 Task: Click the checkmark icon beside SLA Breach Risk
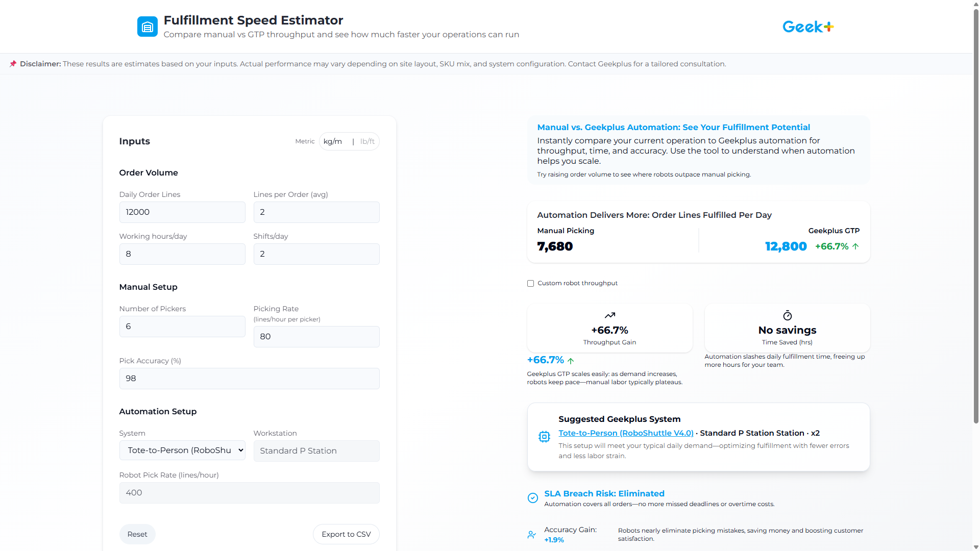pyautogui.click(x=532, y=497)
